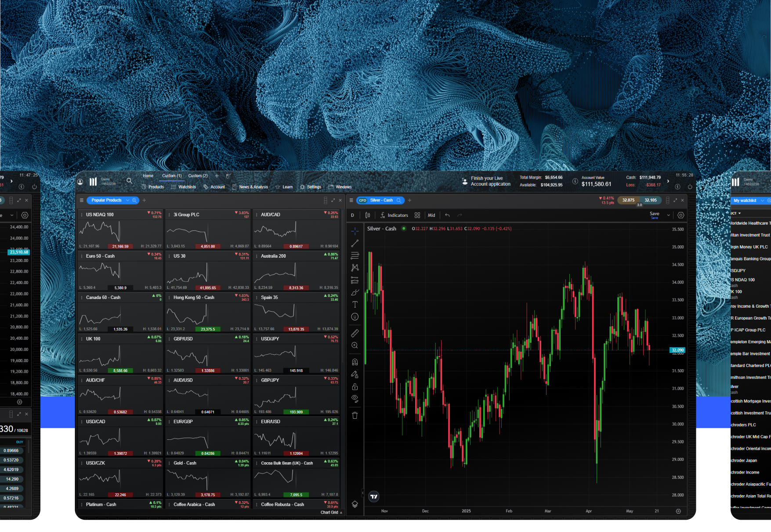Open the Silver chart panel hamburger menu
The image size is (771, 532).
351,200
